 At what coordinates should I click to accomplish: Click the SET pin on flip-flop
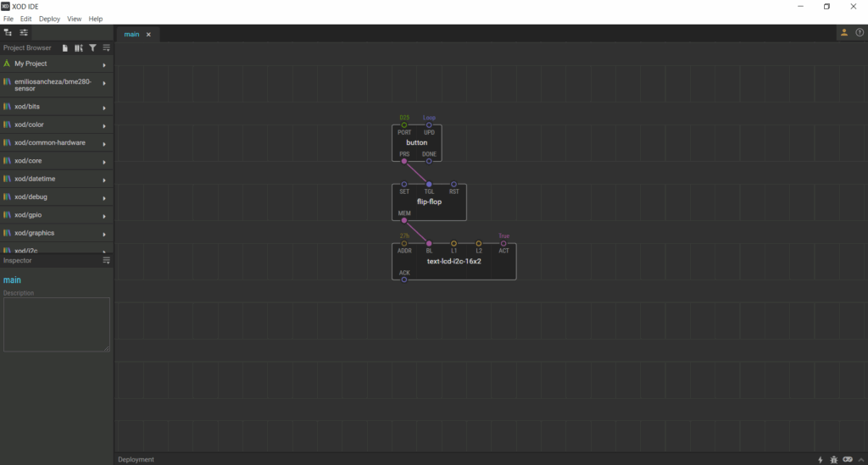404,184
